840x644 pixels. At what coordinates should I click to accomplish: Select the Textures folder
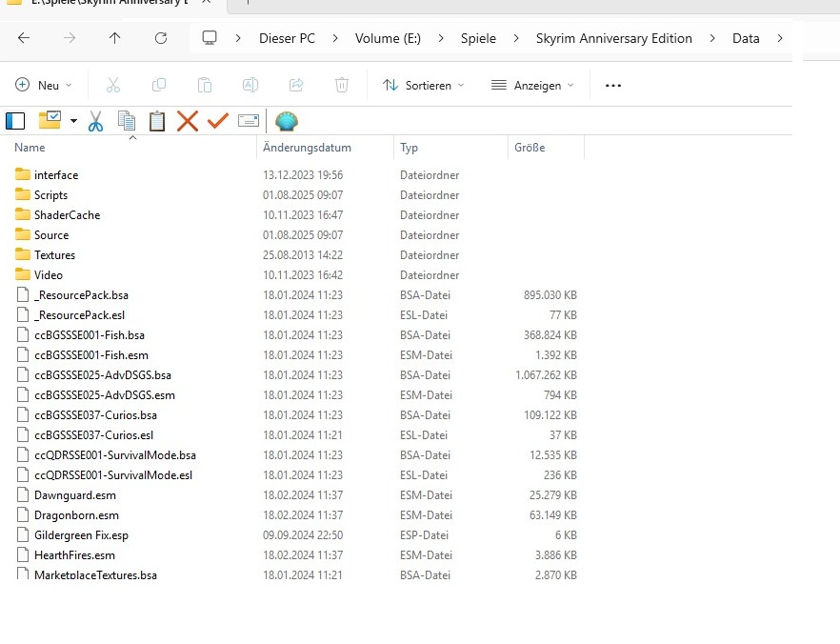(x=54, y=255)
